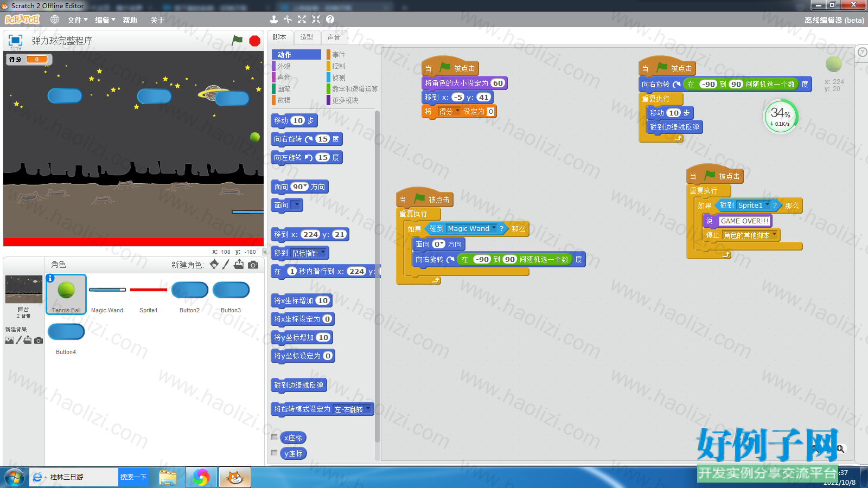868x488 pixels.
Task: Select the stage backdrop thumbnail
Action: tap(23, 290)
